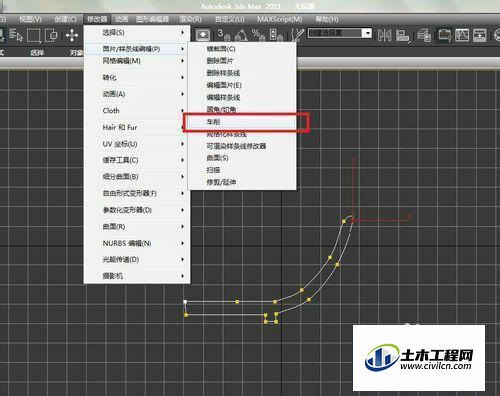Viewport: 500px width, 396px height.
Task: Apply the 车削 lathe modifier
Action: 242,122
